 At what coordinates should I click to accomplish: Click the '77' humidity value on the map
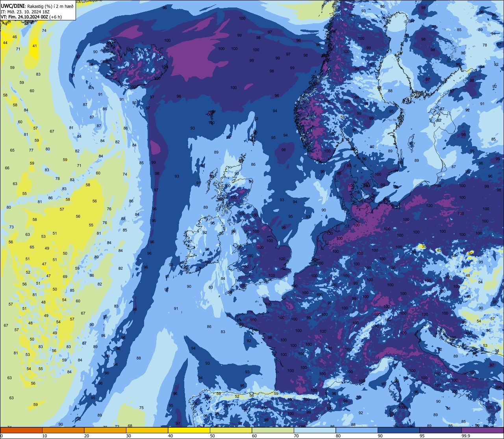point(31,150)
